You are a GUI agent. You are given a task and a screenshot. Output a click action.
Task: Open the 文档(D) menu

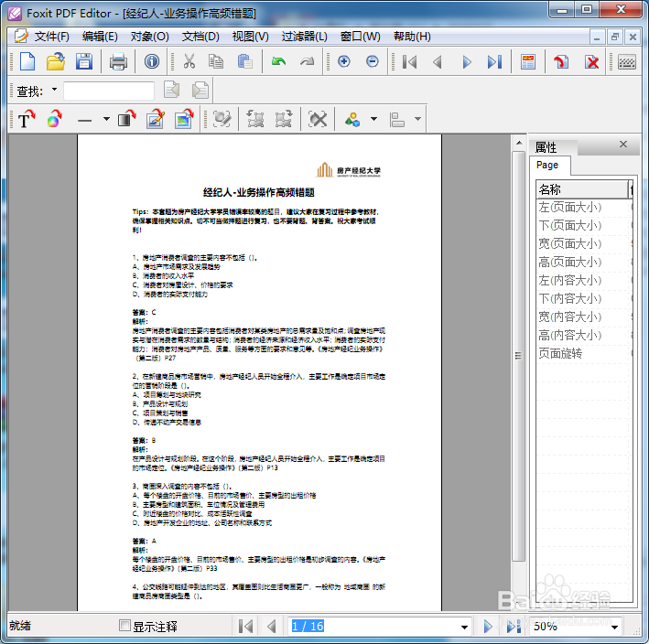coord(200,37)
